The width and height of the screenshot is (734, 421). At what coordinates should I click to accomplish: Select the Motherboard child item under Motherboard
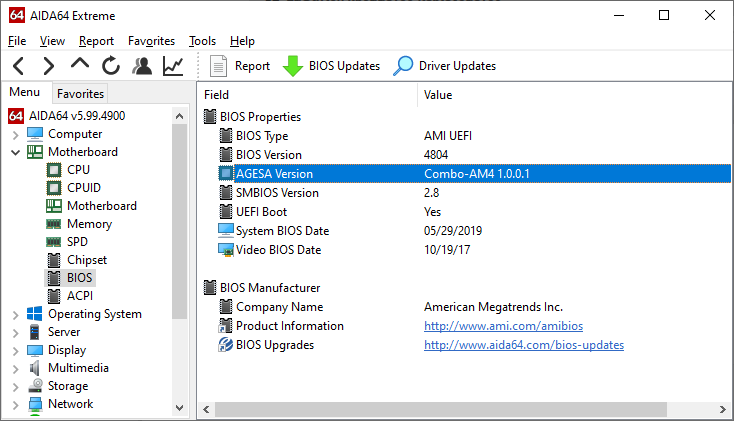102,206
